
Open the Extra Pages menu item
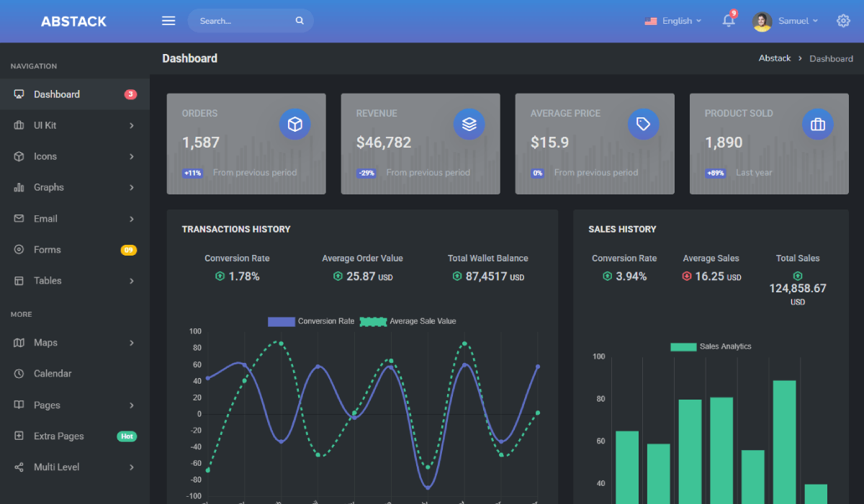(x=75, y=436)
